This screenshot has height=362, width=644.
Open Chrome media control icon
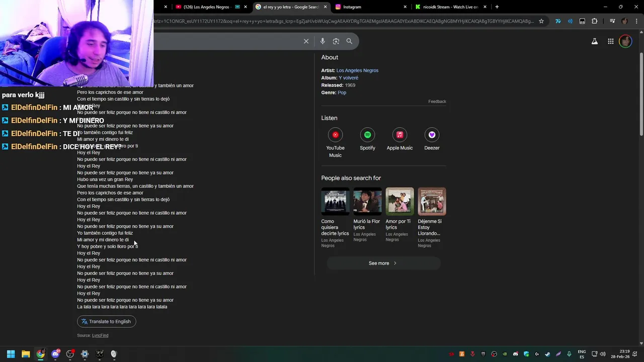click(x=612, y=21)
